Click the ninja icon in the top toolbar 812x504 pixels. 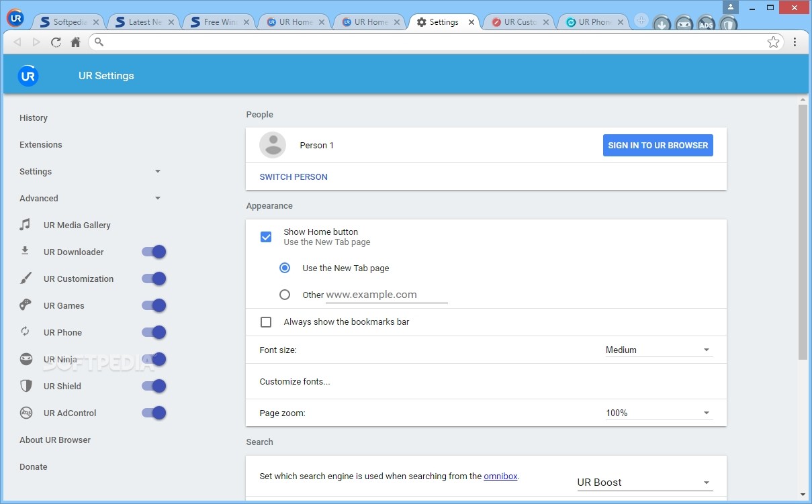pyautogui.click(x=684, y=24)
